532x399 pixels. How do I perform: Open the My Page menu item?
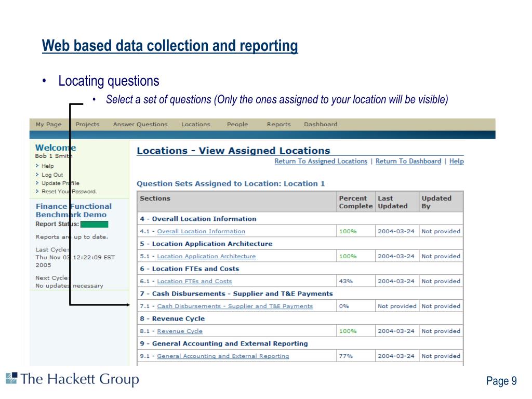tap(48, 124)
